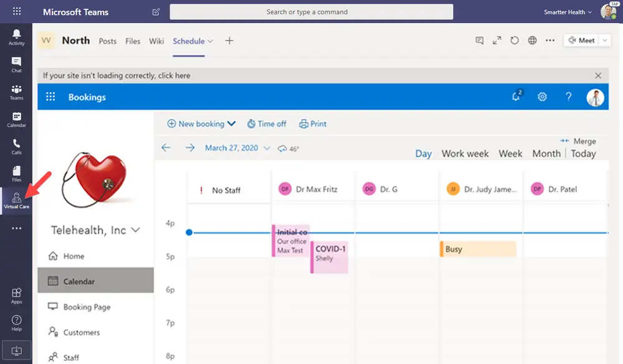The image size is (623, 364).
Task: Open tab in website globe icon
Action: click(x=533, y=41)
